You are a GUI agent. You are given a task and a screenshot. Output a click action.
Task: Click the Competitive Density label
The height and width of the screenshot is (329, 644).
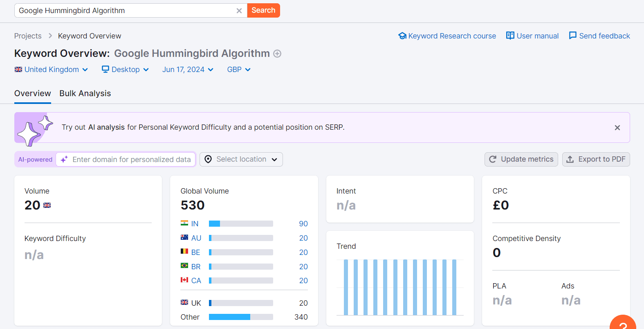526,239
